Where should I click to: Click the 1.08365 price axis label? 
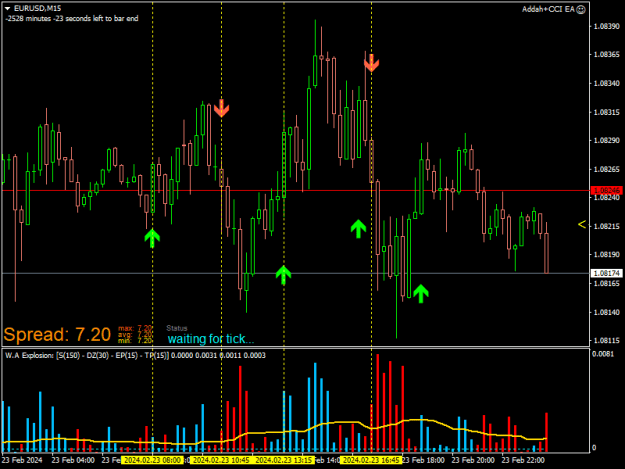[x=607, y=55]
